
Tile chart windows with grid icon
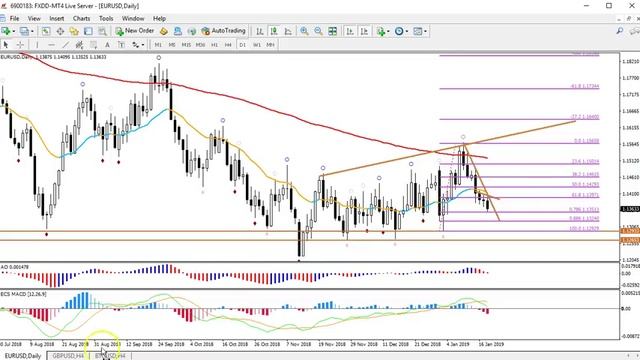(333, 31)
